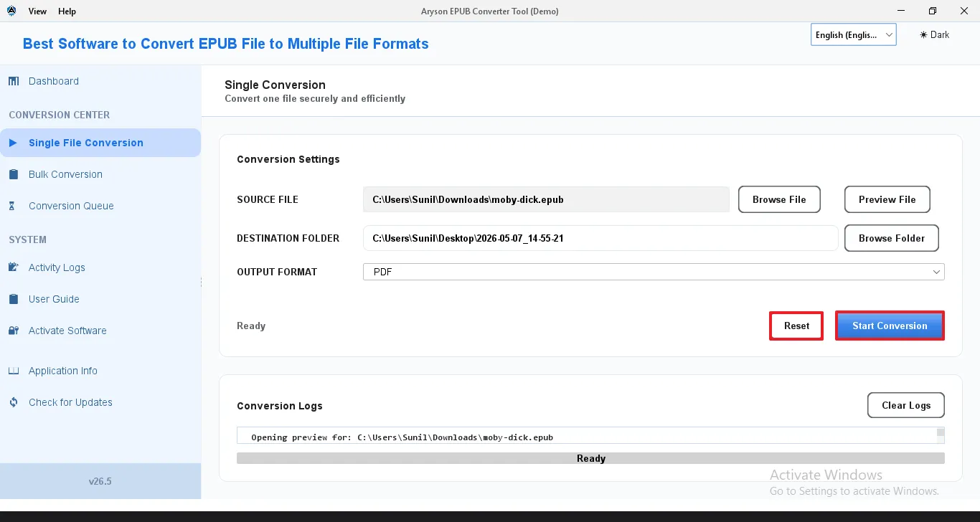Click Start Conversion
980x522 pixels.
[890, 326]
